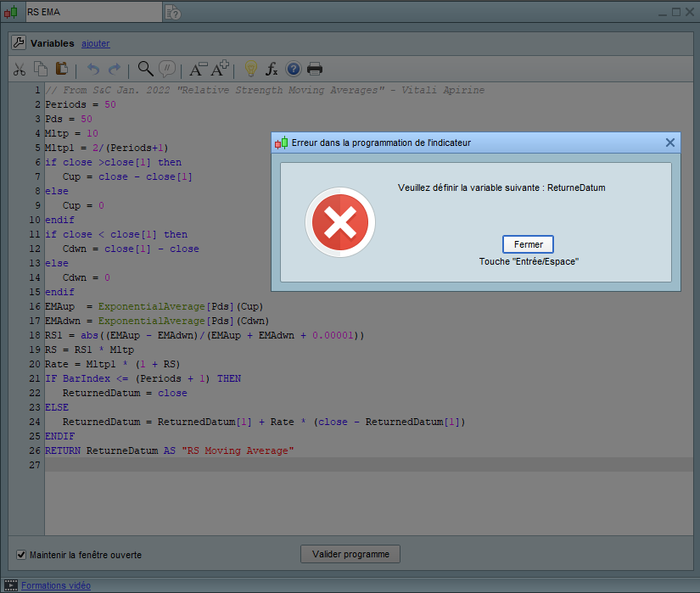
Task: Click the candlestick icon in title bar
Action: [11, 13]
